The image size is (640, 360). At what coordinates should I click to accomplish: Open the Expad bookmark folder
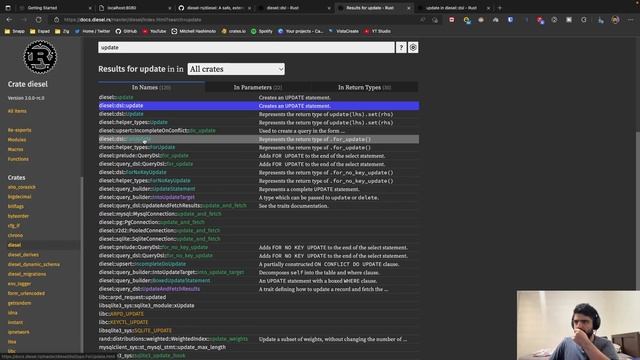pyautogui.click(x=40, y=31)
